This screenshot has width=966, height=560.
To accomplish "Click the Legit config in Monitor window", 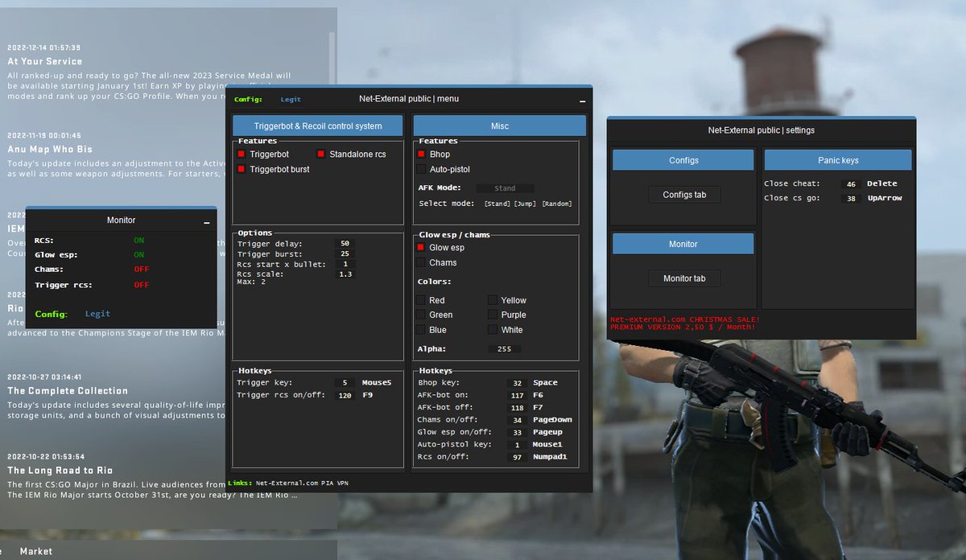I will coord(97,314).
